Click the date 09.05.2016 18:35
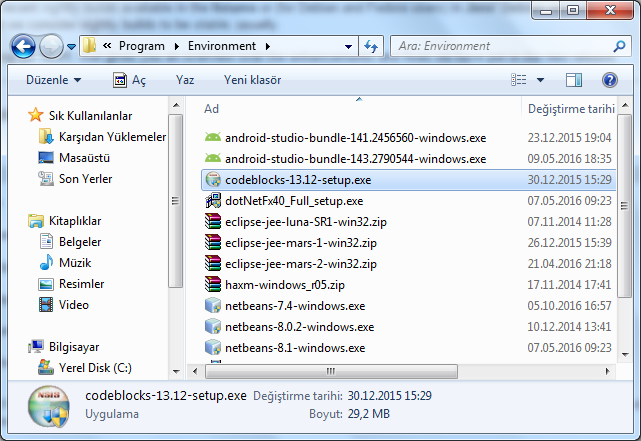Image resolution: width=641 pixels, height=441 pixels. coord(569,159)
